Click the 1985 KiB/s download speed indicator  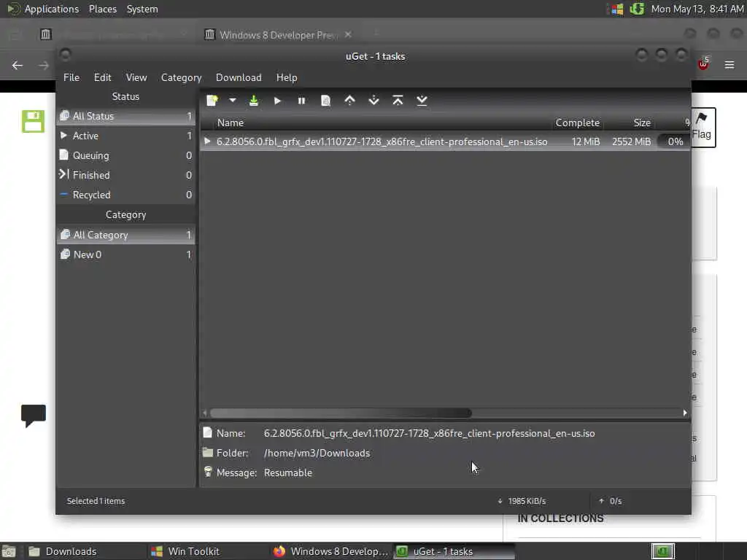tap(522, 501)
